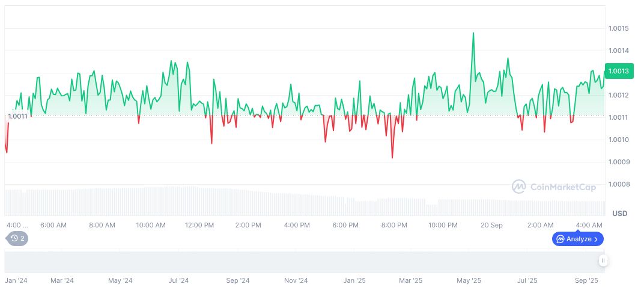Jump to Jul '24 in range navigator
The width and height of the screenshot is (644, 287).
(x=178, y=280)
